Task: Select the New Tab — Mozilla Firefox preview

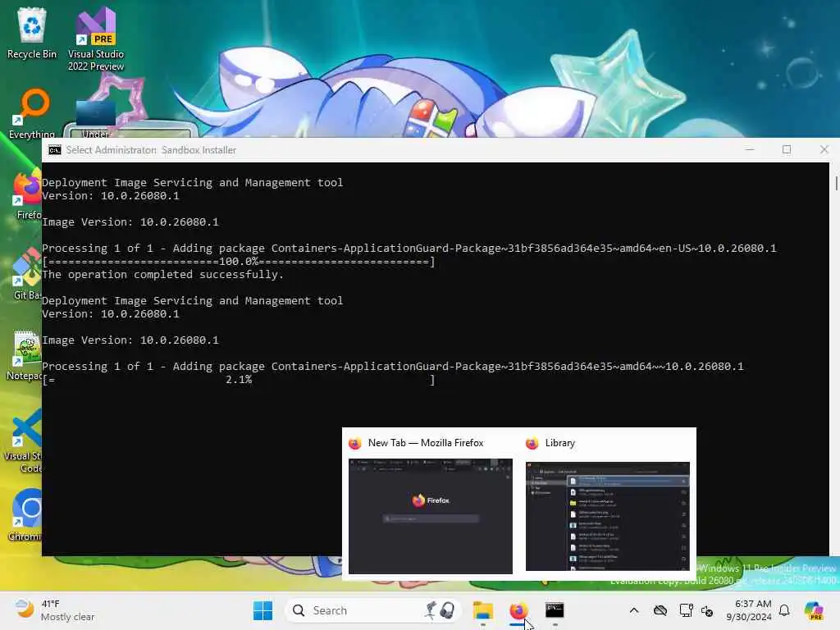Action: tap(430, 505)
